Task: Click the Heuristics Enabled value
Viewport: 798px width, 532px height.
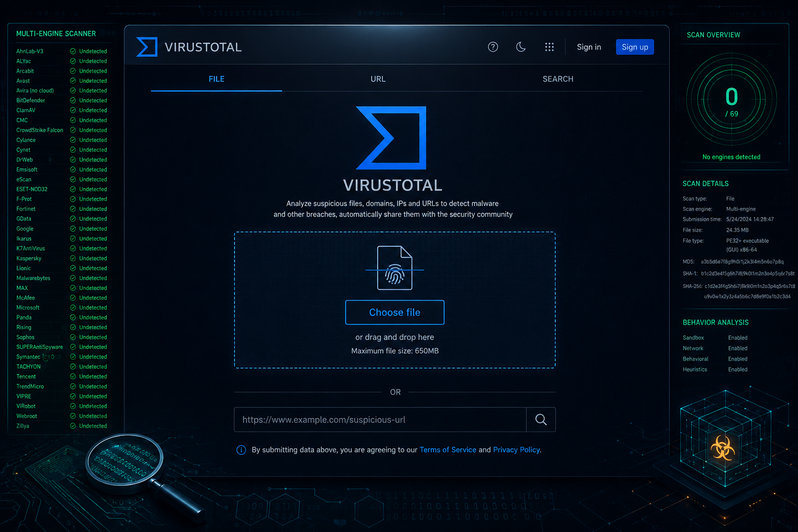Action: click(738, 370)
